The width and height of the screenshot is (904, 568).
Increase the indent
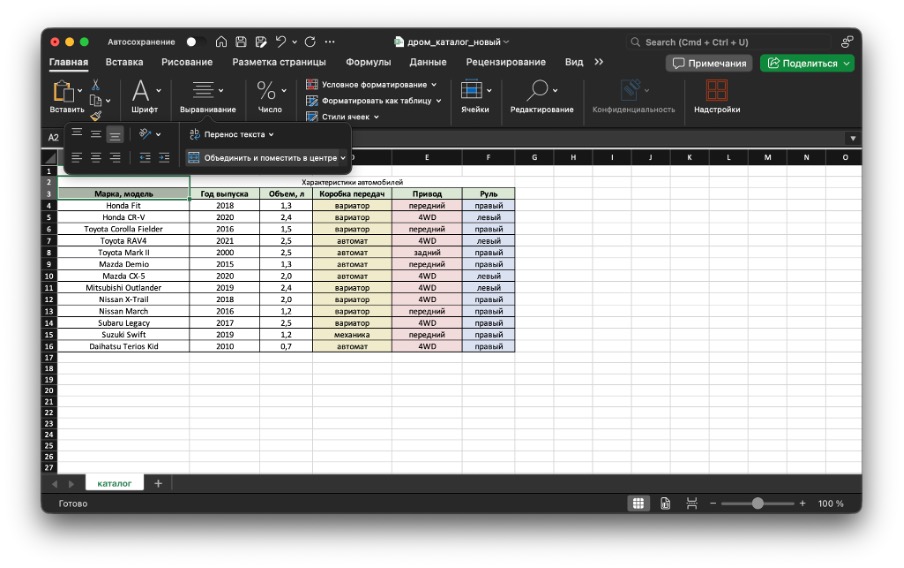pyautogui.click(x=164, y=157)
